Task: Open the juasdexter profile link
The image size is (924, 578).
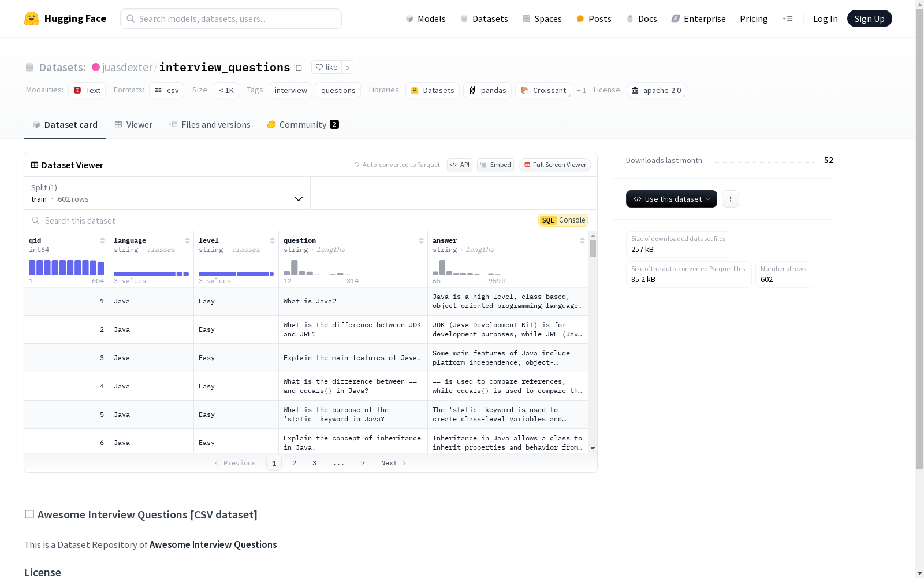Action: pos(127,67)
